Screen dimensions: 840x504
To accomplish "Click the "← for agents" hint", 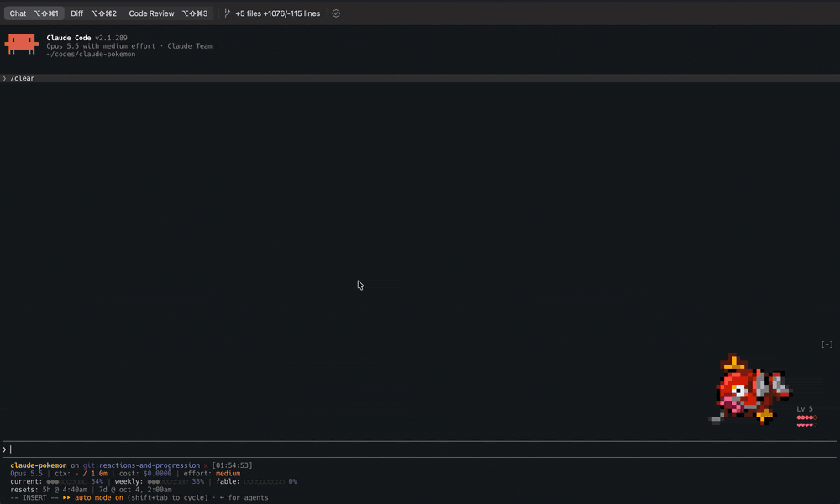I will [244, 497].
